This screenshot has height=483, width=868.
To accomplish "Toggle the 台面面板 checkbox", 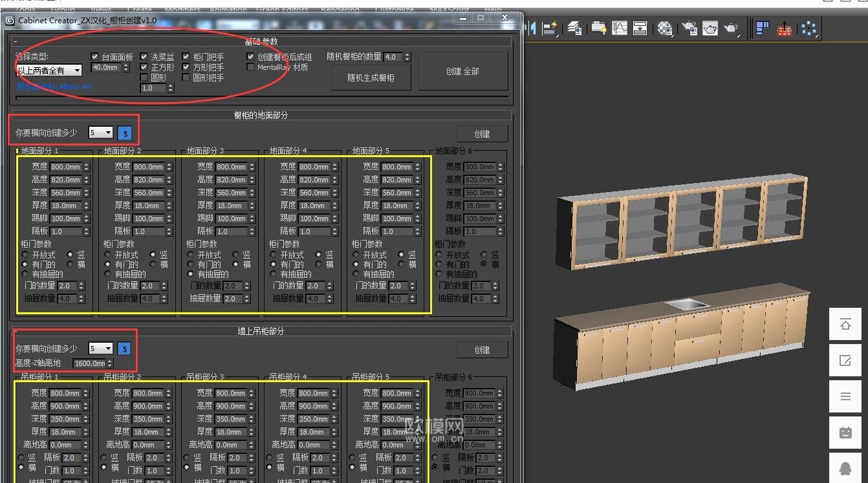I will (95, 57).
